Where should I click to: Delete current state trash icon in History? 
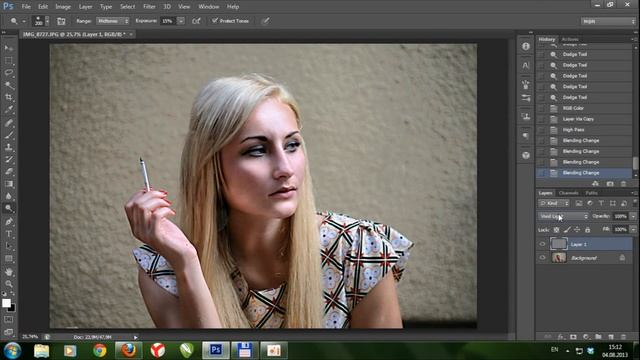point(623,184)
